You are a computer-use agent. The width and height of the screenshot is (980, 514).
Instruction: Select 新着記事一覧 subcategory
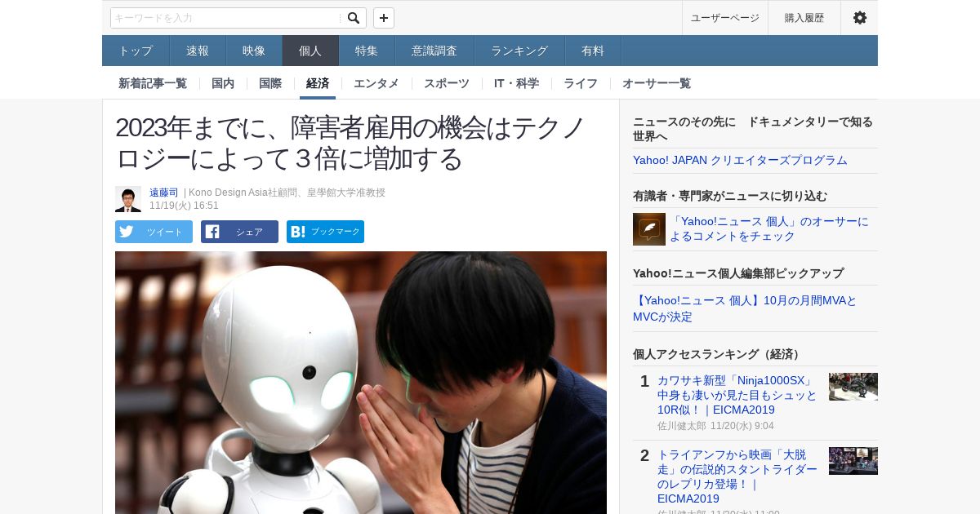(153, 83)
